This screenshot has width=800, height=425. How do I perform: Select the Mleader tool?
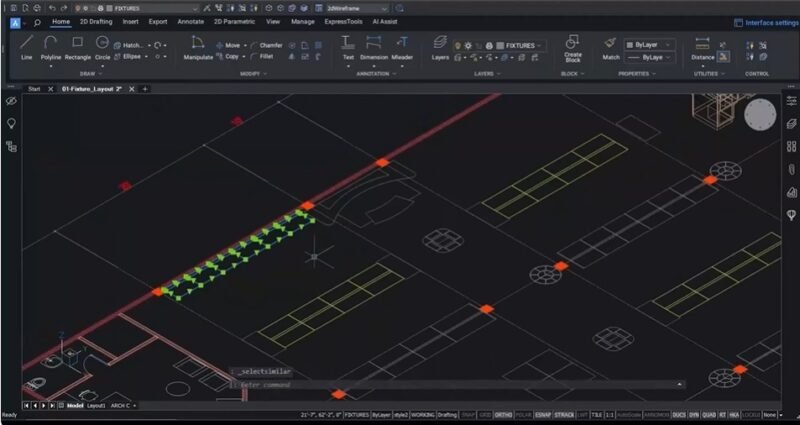(x=402, y=48)
